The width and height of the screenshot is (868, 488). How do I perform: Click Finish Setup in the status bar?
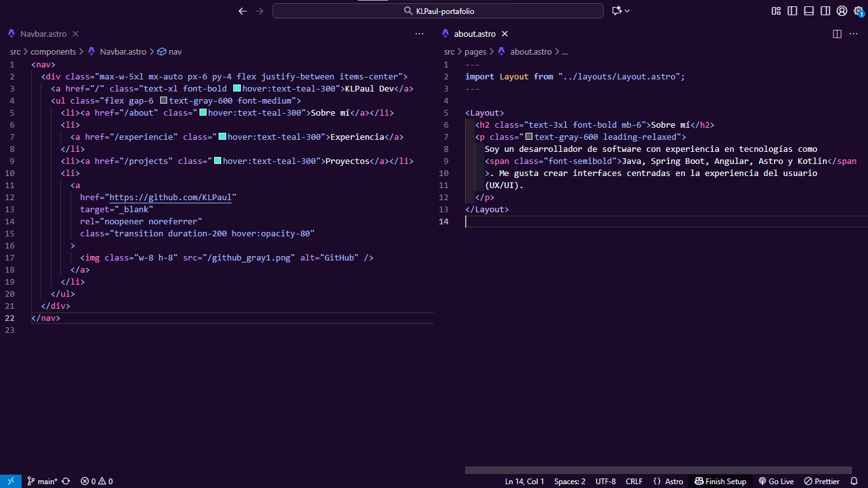pos(721,481)
